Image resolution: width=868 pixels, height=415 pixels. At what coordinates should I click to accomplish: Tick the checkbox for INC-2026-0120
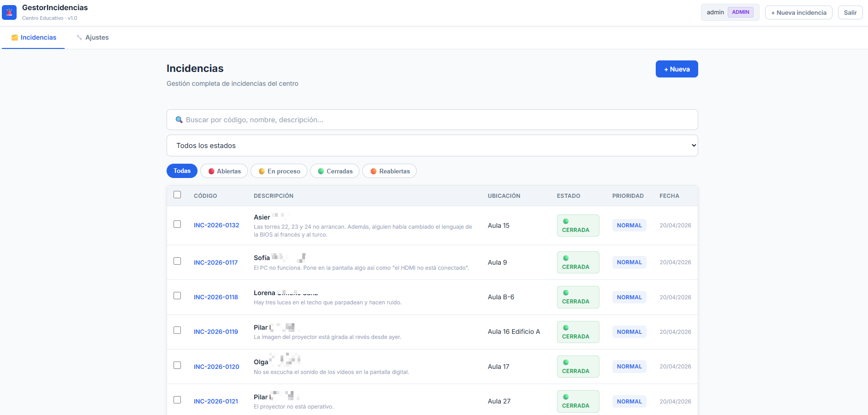click(x=177, y=365)
